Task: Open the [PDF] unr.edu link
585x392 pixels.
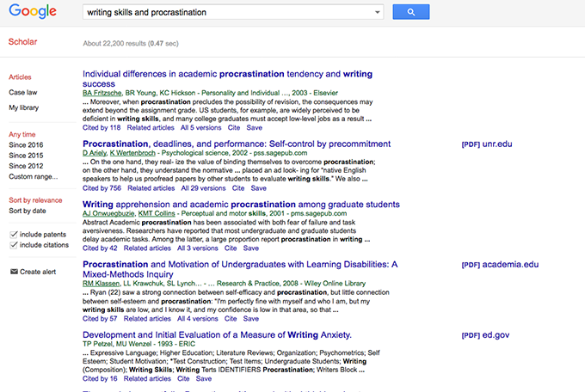Action: (487, 144)
